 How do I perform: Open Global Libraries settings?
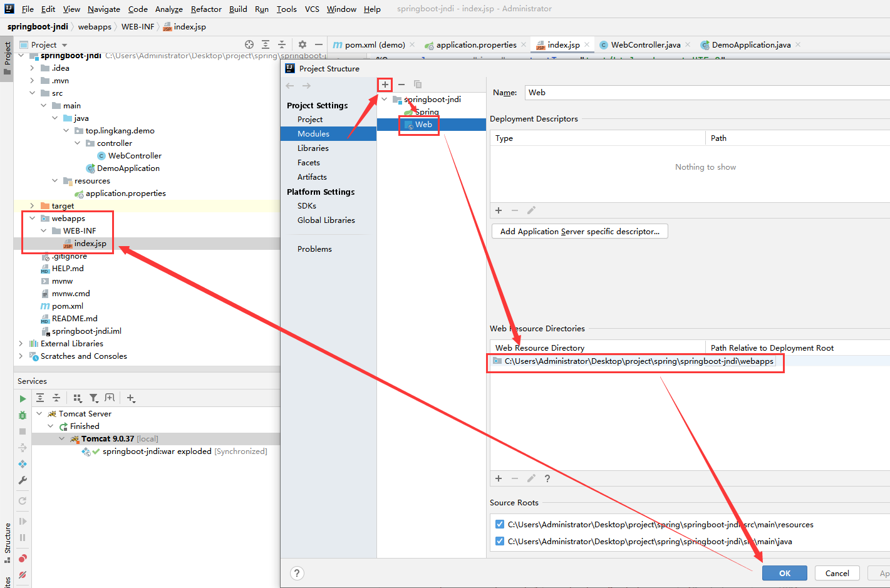click(x=326, y=220)
